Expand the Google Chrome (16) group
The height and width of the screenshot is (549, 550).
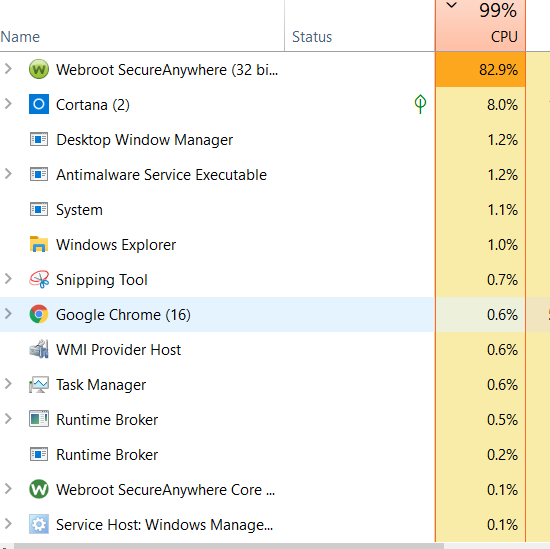[8, 314]
